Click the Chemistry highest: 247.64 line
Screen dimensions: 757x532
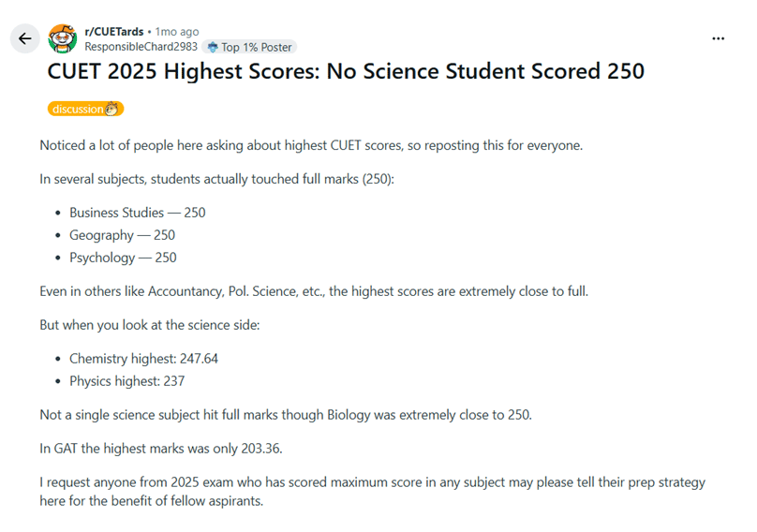pyautogui.click(x=144, y=358)
